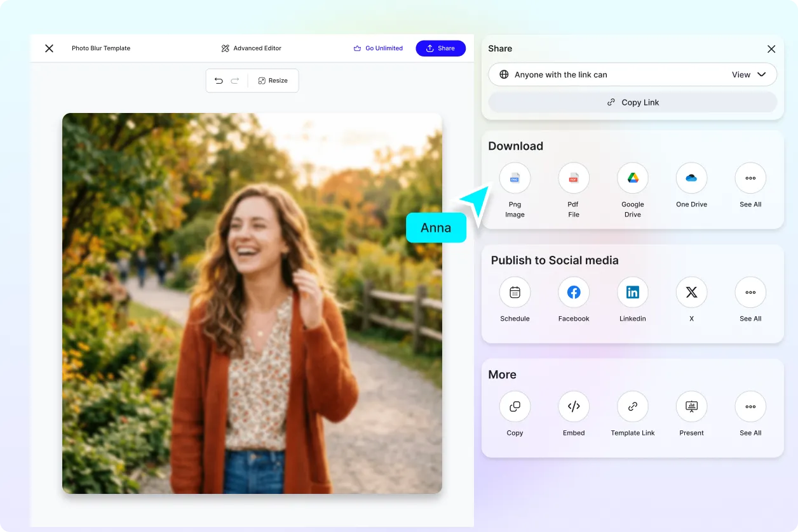Open See All in More section
Screen dimensions: 798x532
pos(750,407)
